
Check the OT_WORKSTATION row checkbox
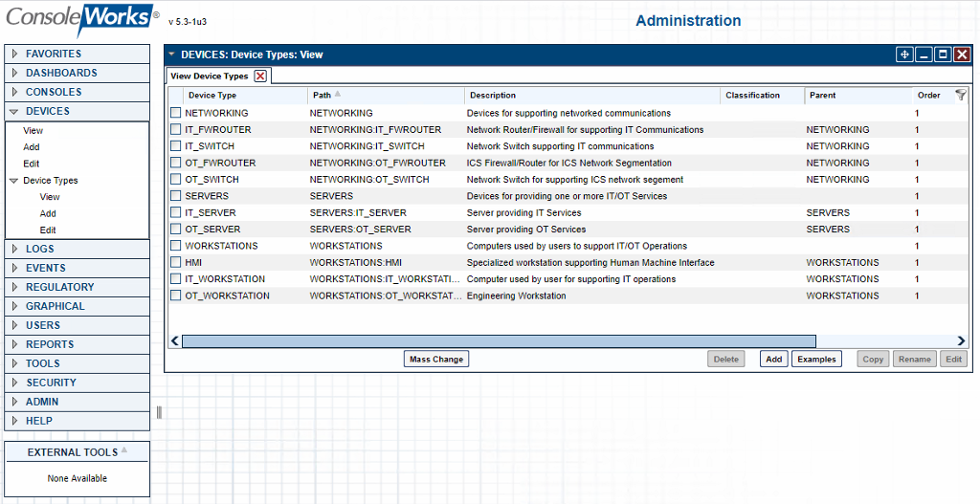[x=176, y=296]
